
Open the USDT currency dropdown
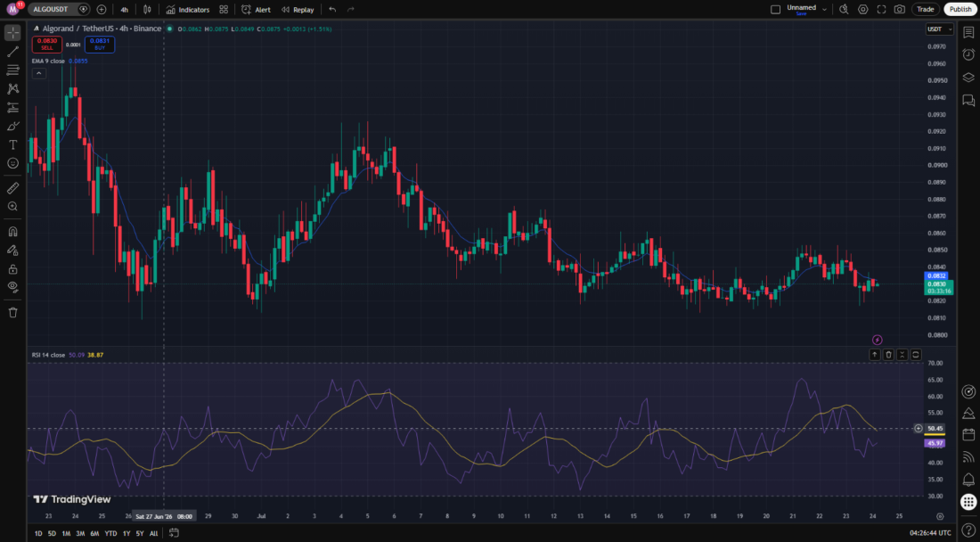[x=939, y=29]
